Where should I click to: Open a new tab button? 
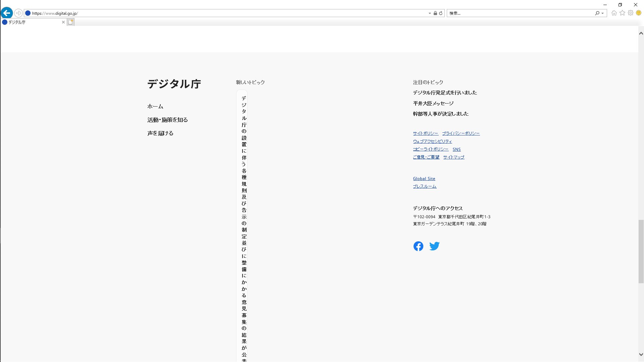tap(70, 22)
